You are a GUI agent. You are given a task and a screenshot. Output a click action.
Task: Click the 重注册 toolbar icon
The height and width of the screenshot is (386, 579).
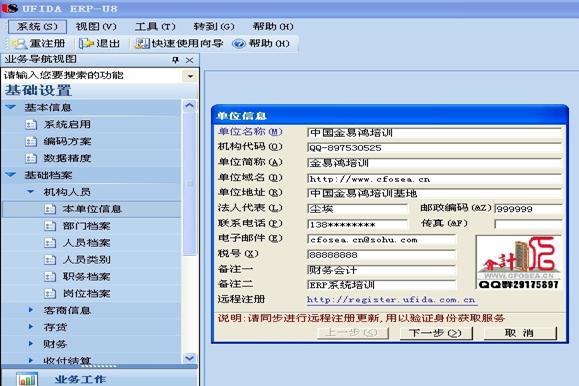[19, 44]
